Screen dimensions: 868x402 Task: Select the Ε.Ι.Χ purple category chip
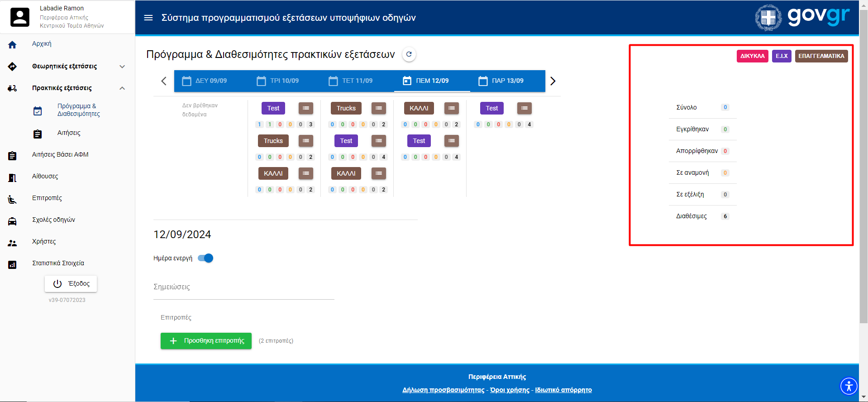(781, 56)
